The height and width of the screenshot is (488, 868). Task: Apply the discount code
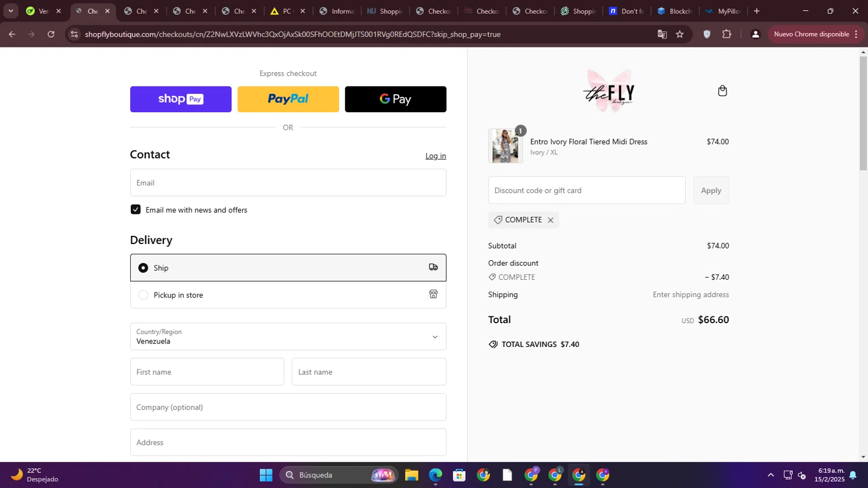point(711,190)
